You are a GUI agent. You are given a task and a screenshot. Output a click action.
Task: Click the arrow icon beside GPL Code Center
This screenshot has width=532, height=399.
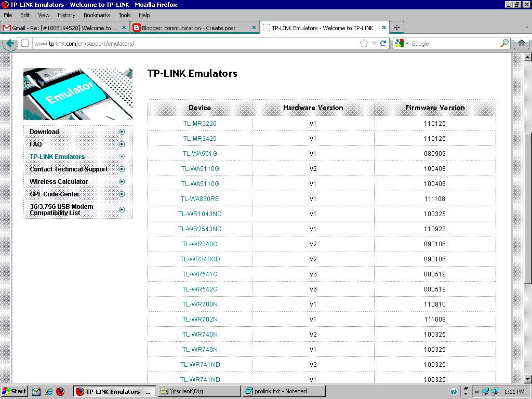tap(122, 194)
